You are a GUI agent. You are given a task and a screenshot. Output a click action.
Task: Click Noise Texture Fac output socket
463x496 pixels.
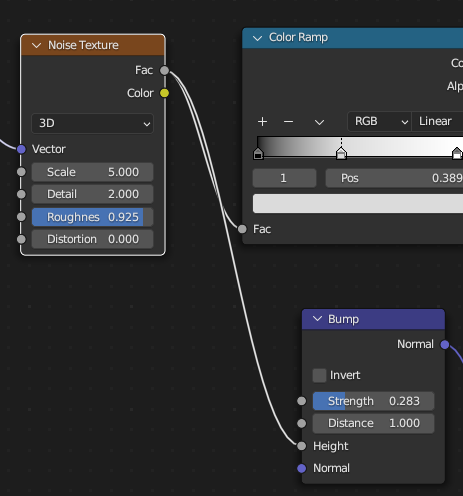coord(164,70)
